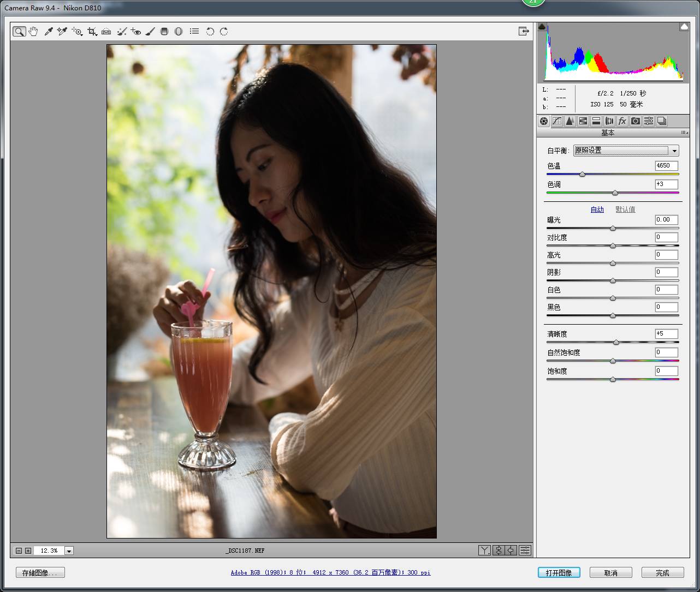Screen dimensions: 700x592
Task: Click the 打开图像 button
Action: (x=559, y=573)
